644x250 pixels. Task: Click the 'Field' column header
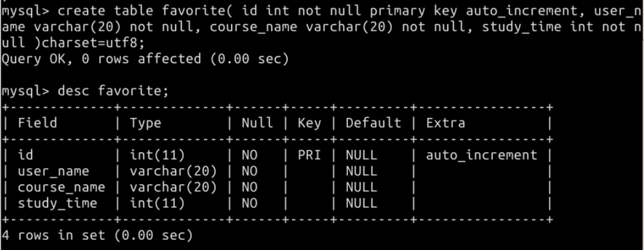coord(37,123)
